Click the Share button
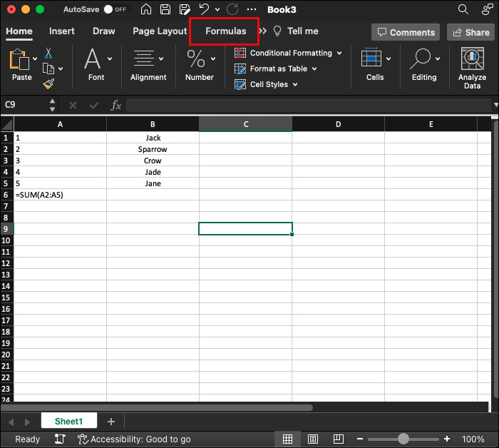The height and width of the screenshot is (448, 499). pos(469,32)
